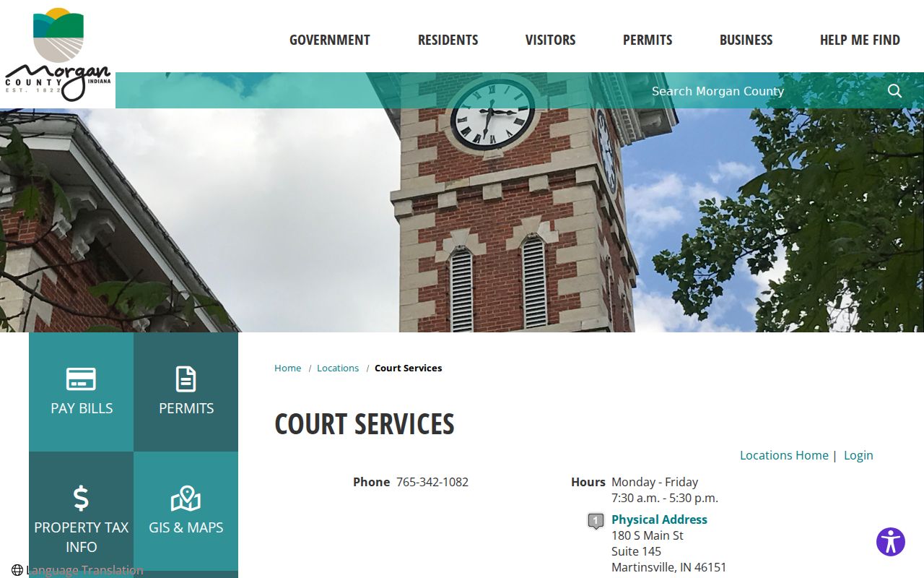The height and width of the screenshot is (578, 924).
Task: Open the Permits top menu
Action: click(x=648, y=40)
